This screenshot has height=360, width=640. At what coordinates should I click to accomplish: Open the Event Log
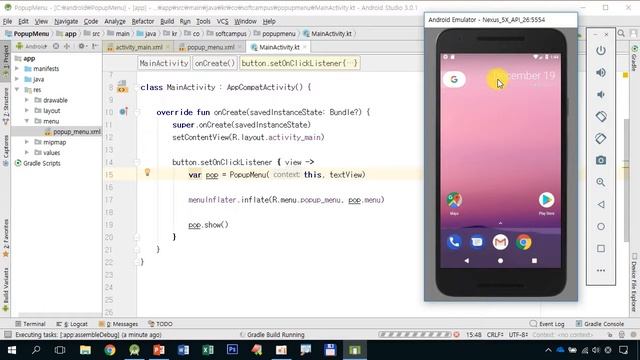pos(547,324)
